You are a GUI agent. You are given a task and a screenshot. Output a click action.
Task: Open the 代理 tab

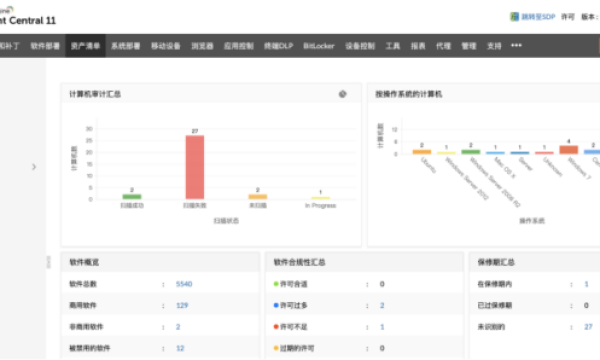click(443, 46)
